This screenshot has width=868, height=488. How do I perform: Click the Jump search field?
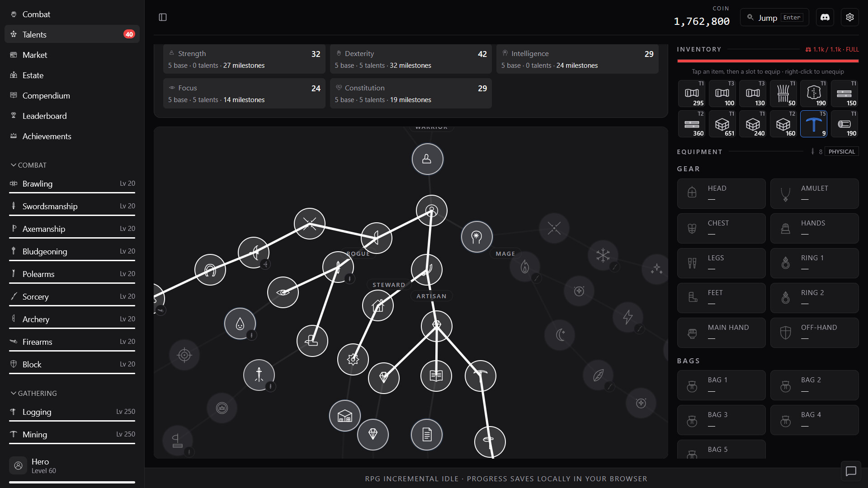pos(774,17)
